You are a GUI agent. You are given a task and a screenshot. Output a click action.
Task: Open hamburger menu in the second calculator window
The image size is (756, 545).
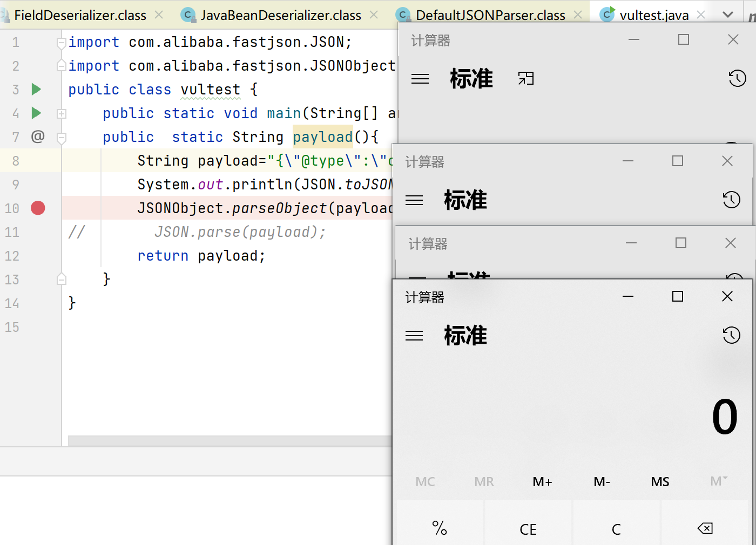[x=414, y=200]
